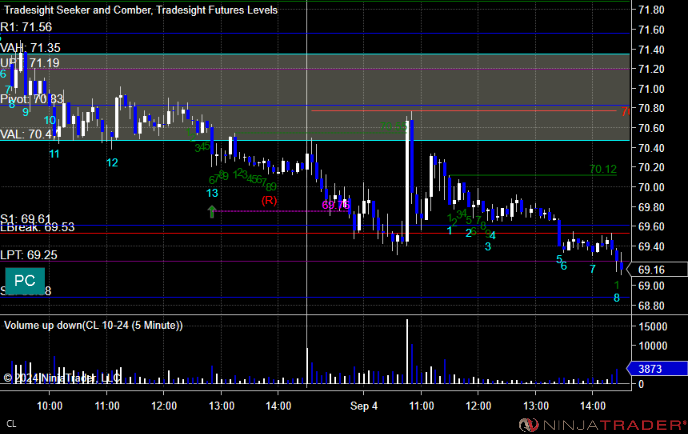The height and width of the screenshot is (434, 688).
Task: Click 69.60 on the price axis
Action: (x=652, y=226)
